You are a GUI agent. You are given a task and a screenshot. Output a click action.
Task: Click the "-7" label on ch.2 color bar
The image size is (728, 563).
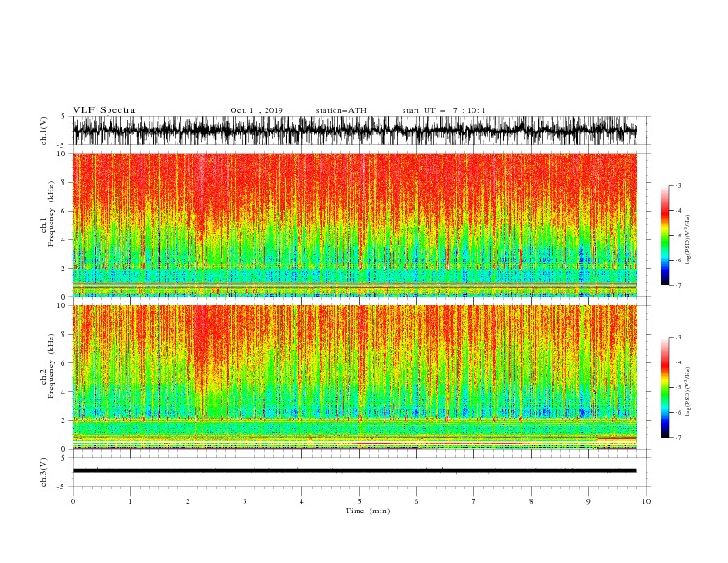[677, 438]
